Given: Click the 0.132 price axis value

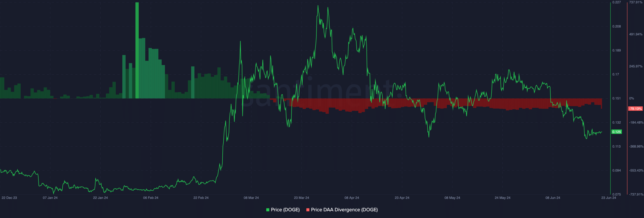Looking at the screenshot, I should coord(617,122).
